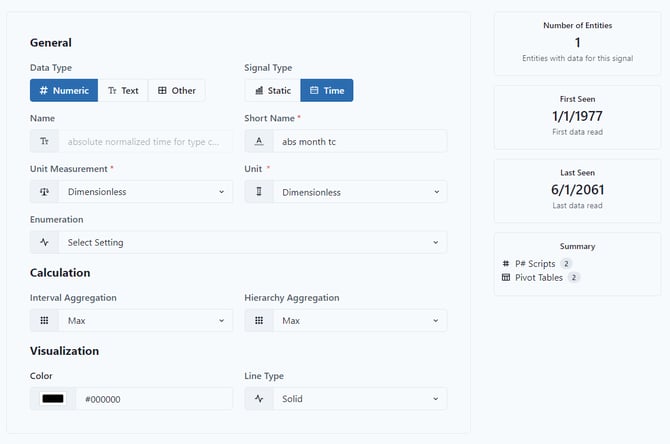Image resolution: width=670 pixels, height=444 pixels.
Task: Open the Unit Measurement dropdown
Action: point(144,192)
